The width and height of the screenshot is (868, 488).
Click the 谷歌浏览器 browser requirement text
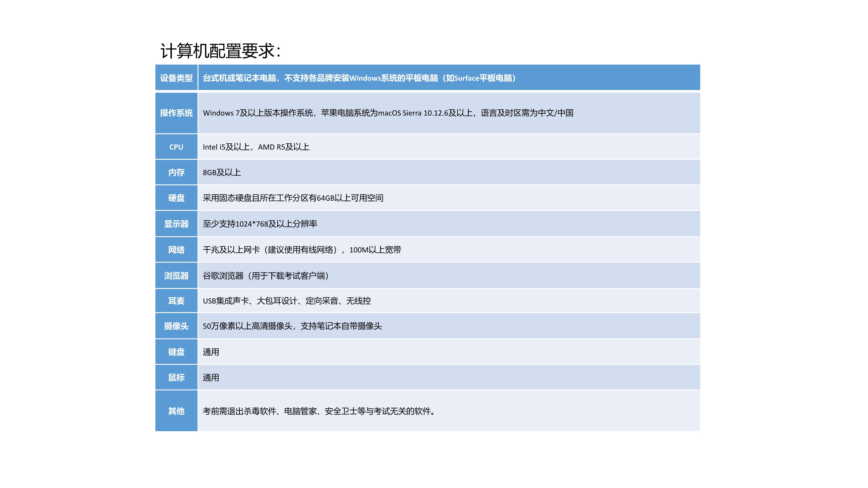(x=266, y=276)
